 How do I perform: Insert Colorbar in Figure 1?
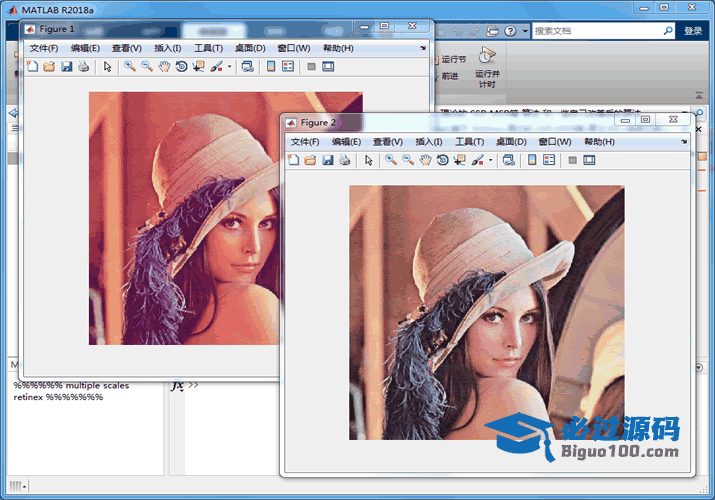(x=271, y=67)
